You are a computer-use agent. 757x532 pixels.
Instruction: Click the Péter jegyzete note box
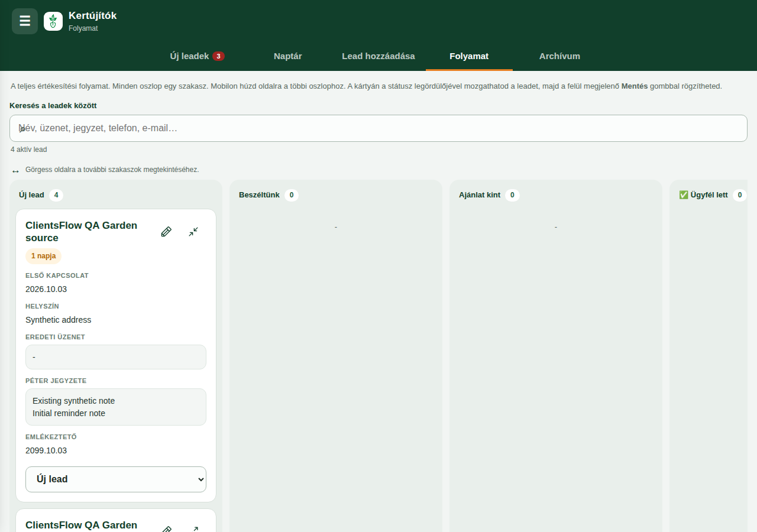(x=116, y=407)
